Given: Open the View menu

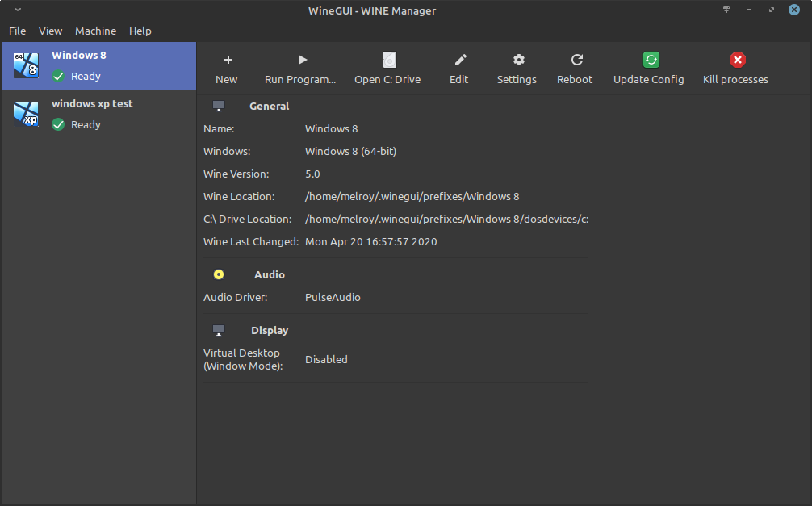Looking at the screenshot, I should 50,31.
